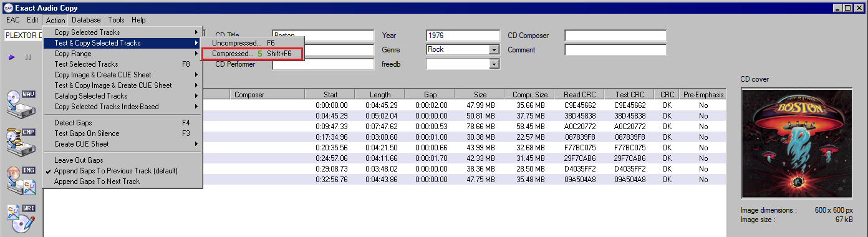
Task: Open the Database menu
Action: click(x=86, y=20)
